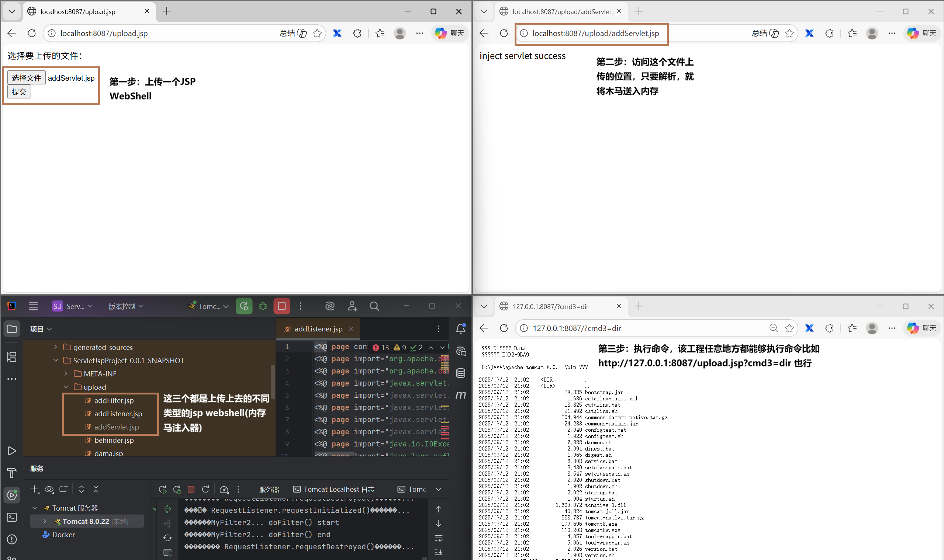Screen dimensions: 944x560
Task: Collapse the upload folder in project tree
Action: 66,387
